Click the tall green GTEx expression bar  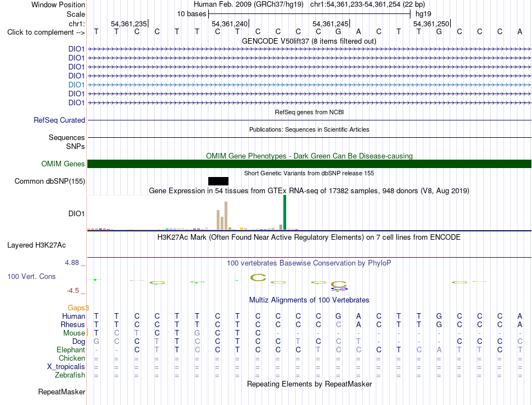[284, 212]
